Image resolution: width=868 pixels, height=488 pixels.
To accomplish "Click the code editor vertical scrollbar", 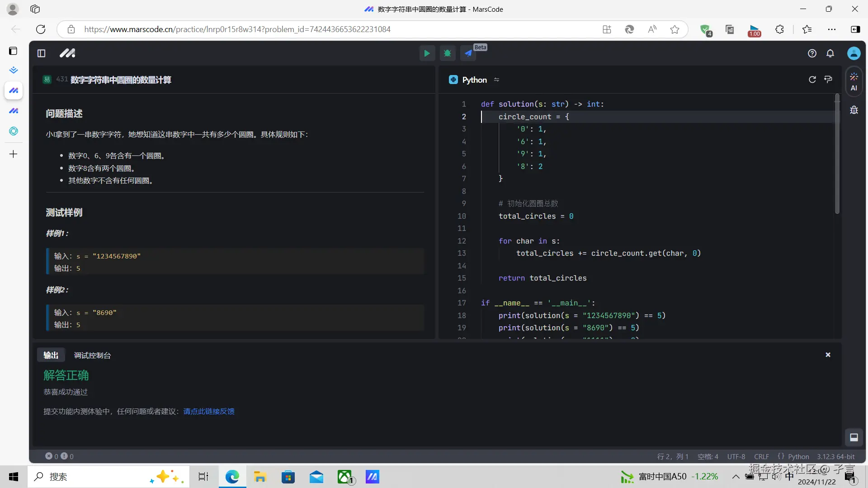I will point(837,154).
